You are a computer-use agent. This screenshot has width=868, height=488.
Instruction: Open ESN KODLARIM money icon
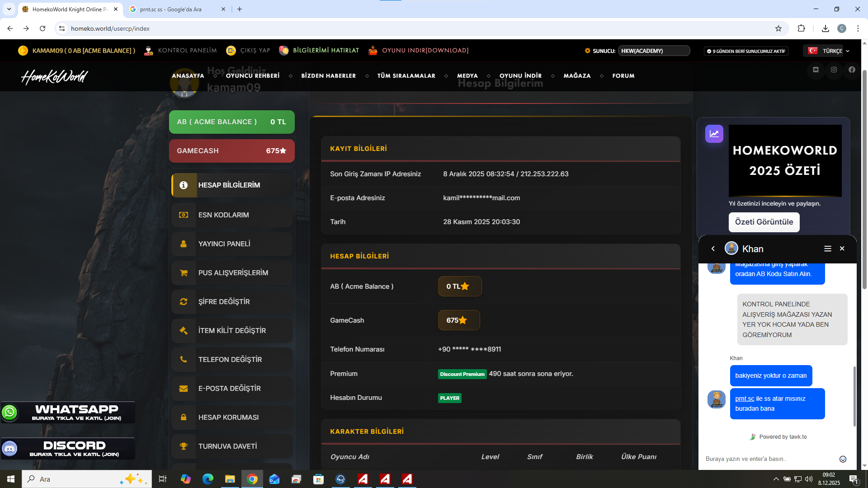pyautogui.click(x=184, y=215)
